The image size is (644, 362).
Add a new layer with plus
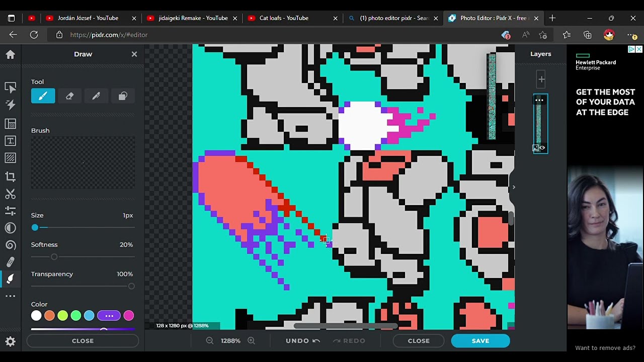pyautogui.click(x=541, y=79)
